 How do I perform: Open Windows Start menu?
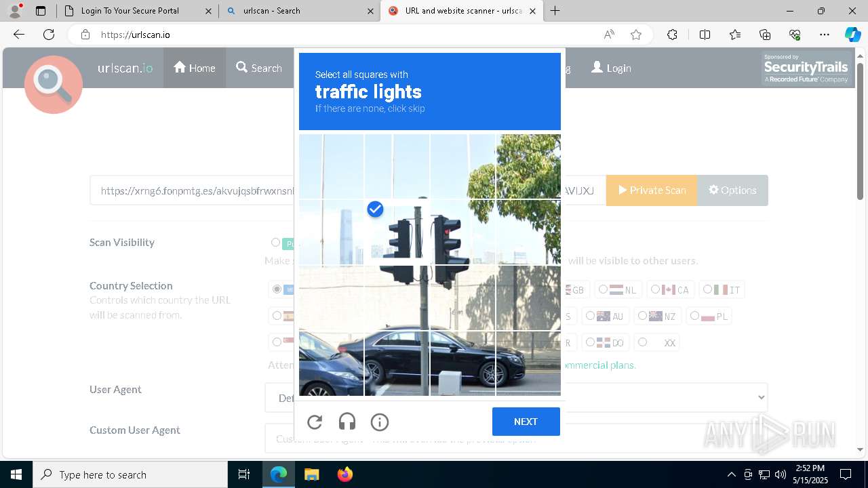(x=16, y=474)
